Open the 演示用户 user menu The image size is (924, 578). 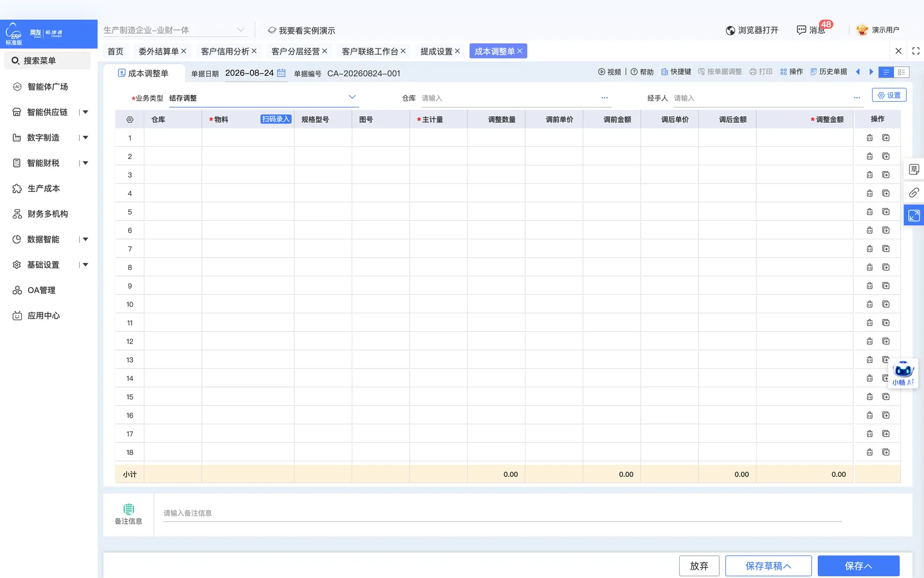tap(878, 30)
